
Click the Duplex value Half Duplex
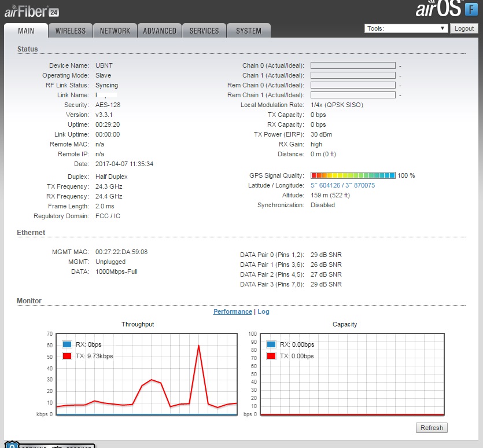point(111,177)
